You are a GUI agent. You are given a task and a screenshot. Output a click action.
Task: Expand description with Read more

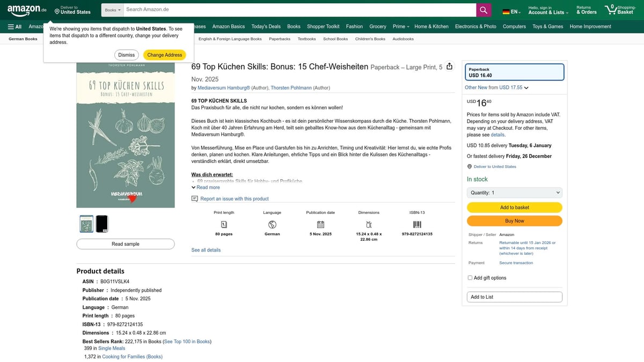[x=207, y=188]
